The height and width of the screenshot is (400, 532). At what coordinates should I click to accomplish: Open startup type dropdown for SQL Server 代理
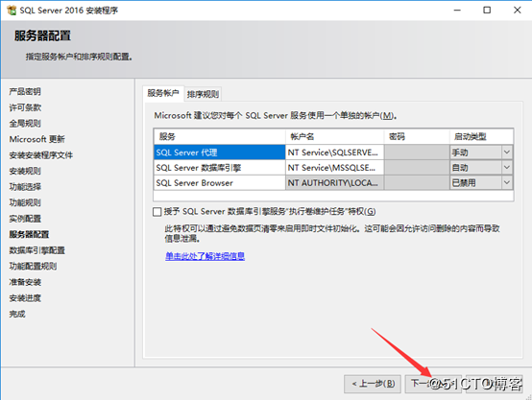point(507,153)
